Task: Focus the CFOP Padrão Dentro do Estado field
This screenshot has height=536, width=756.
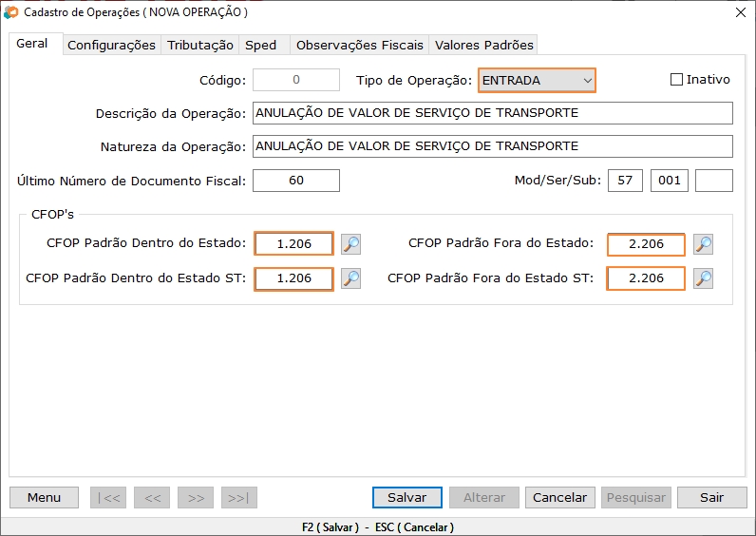Action: [293, 243]
